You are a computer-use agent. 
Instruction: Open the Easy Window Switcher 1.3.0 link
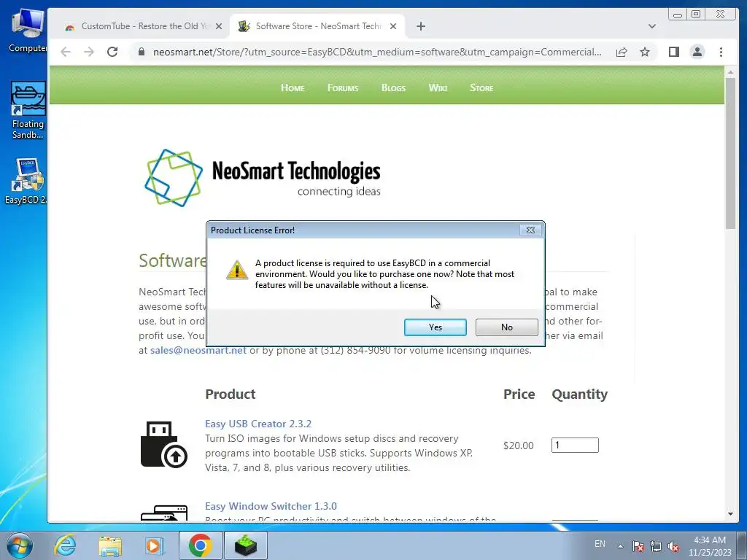pos(271,506)
